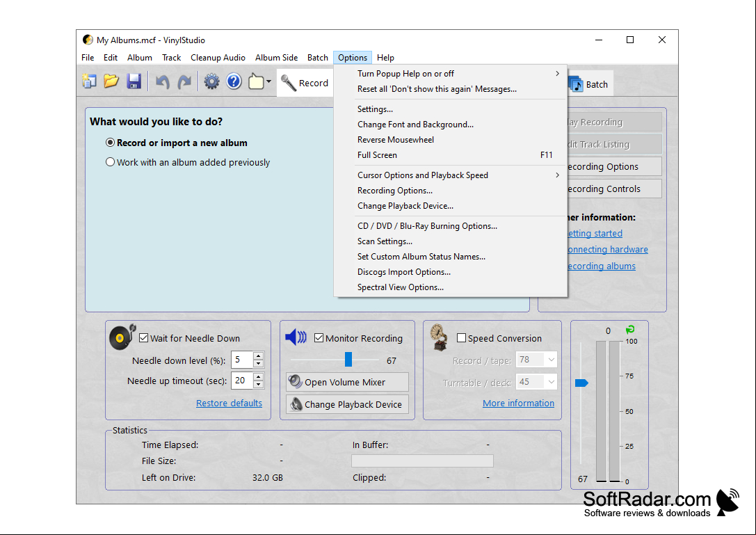Click the Recording Controls button

(614, 189)
